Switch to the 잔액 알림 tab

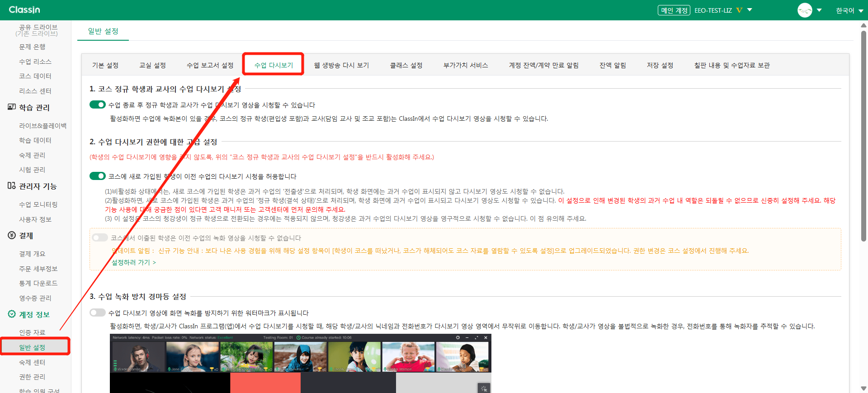point(613,65)
